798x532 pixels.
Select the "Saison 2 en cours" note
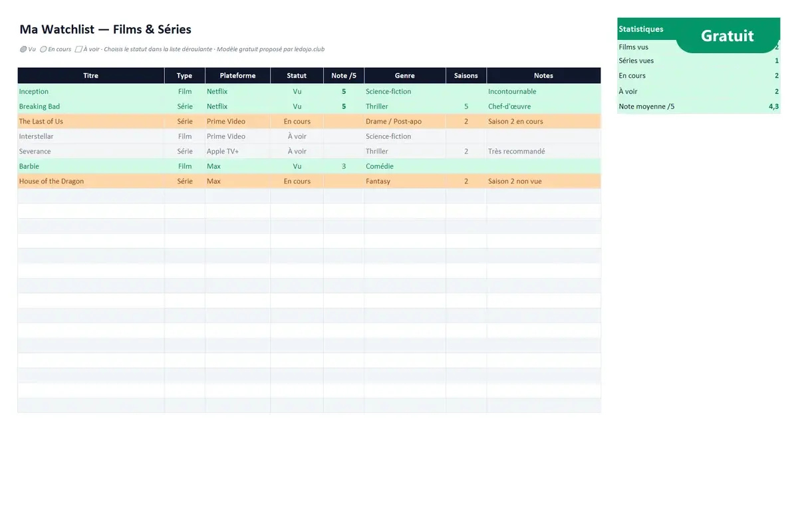(515, 121)
